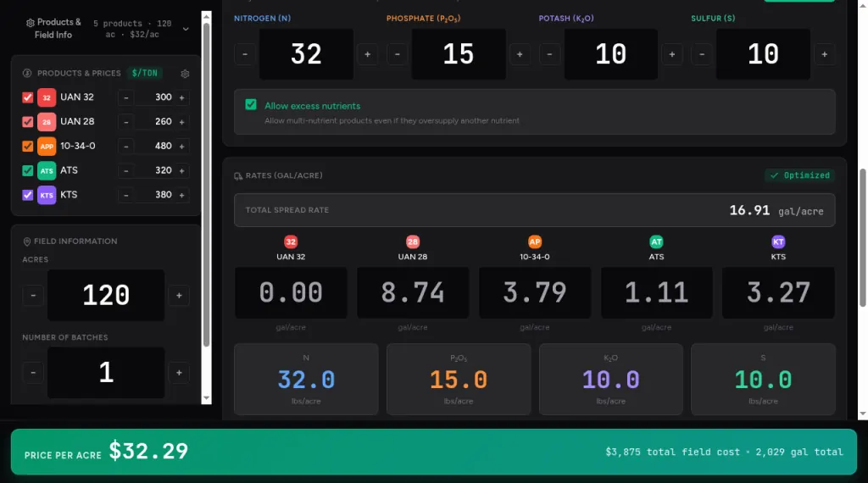Increase UAN 28 price with plus
Viewport: 868px width, 483px height.
181,122
